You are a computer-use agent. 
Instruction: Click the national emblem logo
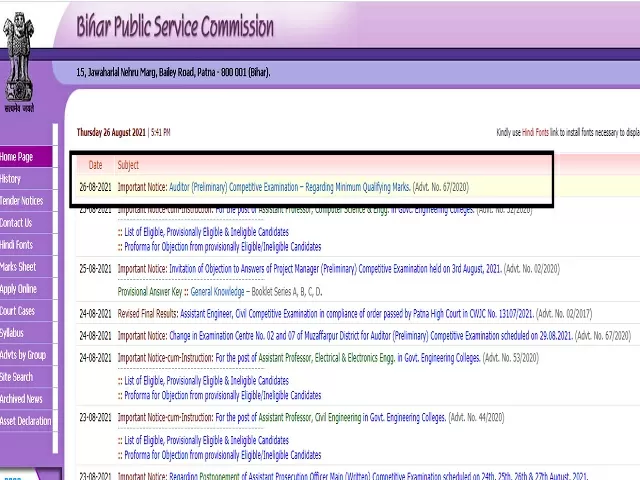coord(22,57)
